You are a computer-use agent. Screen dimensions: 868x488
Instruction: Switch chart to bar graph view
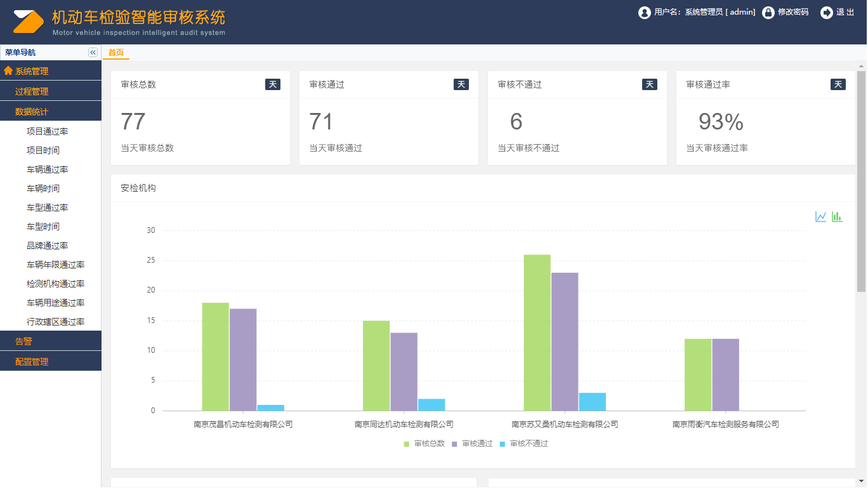(x=837, y=217)
